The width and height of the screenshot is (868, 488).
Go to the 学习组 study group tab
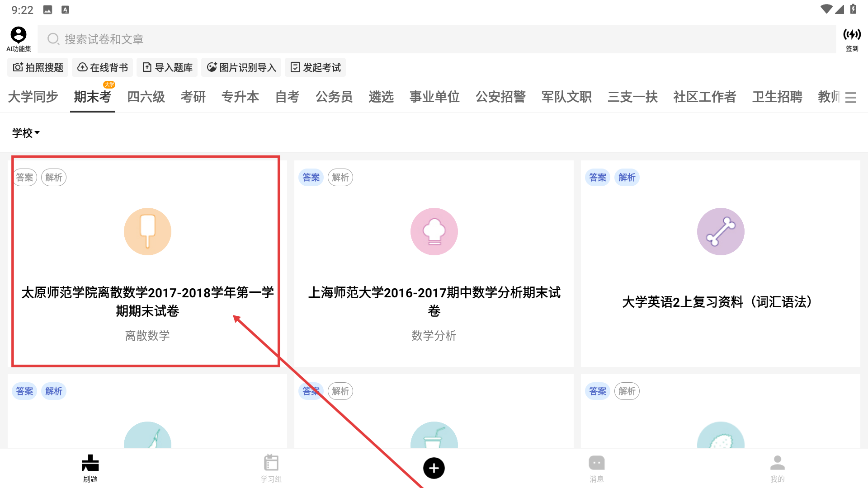pos(271,468)
